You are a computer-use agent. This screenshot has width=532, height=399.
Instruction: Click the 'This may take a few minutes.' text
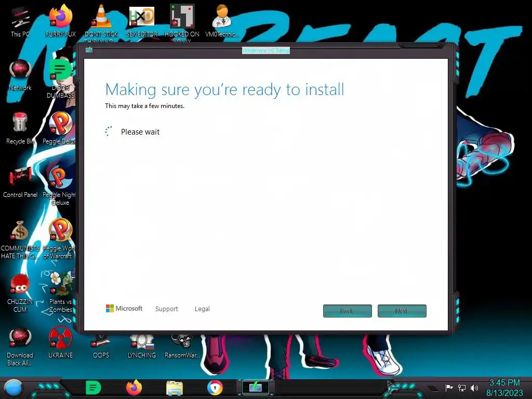coord(144,106)
